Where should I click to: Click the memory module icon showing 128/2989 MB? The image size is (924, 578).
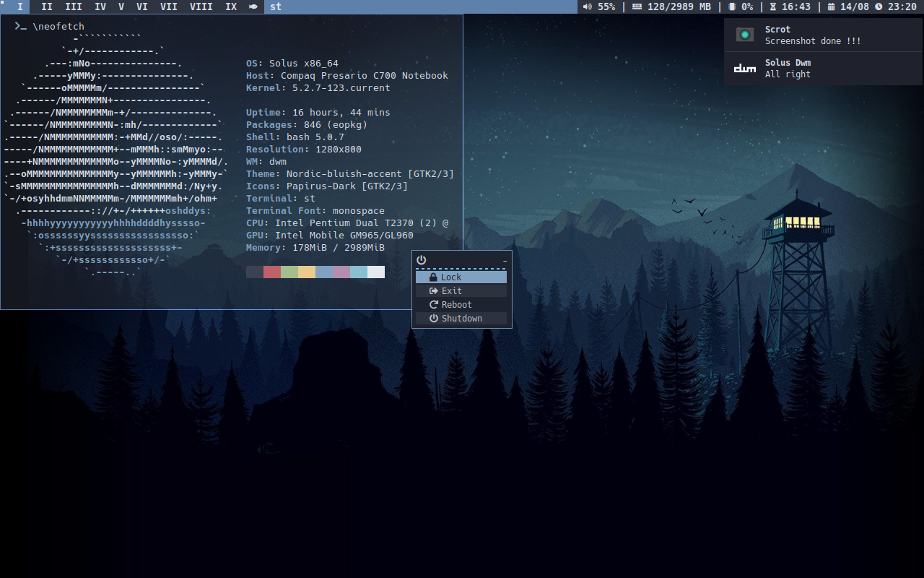tap(637, 7)
